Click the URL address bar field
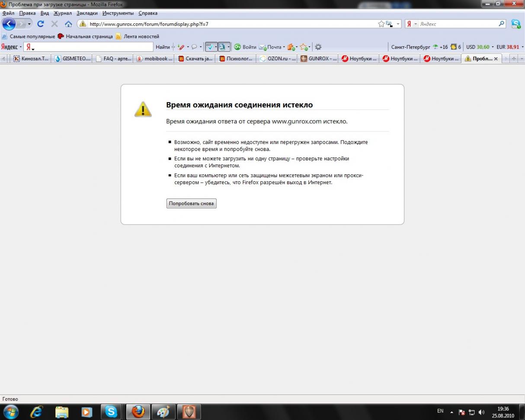 [229, 24]
